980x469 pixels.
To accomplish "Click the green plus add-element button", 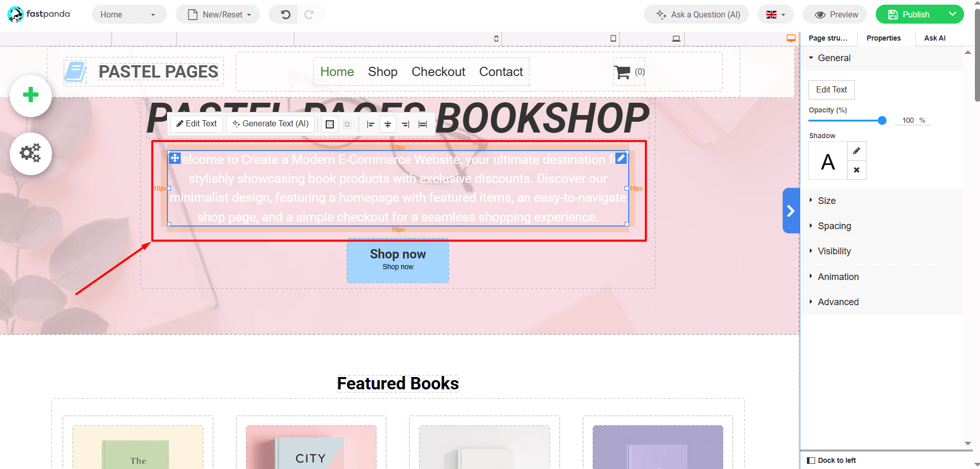I will pyautogui.click(x=31, y=95).
